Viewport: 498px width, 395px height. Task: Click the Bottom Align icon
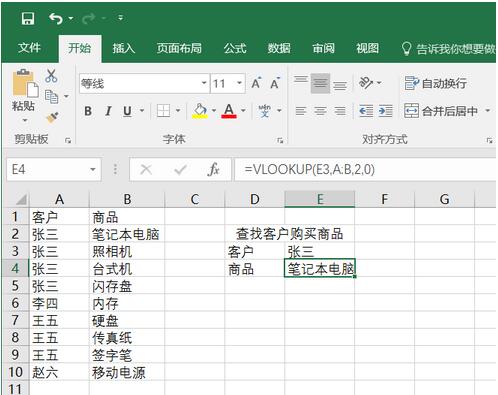[340, 86]
